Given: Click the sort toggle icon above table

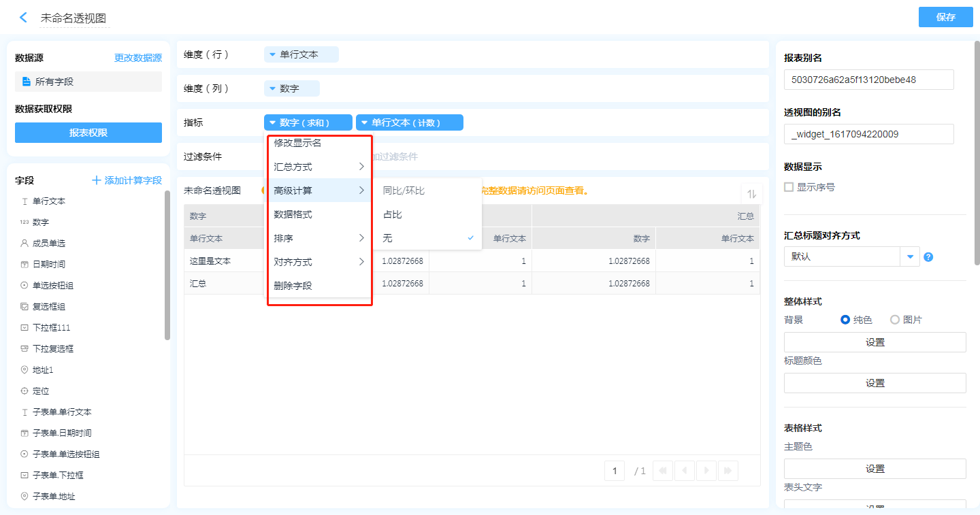Looking at the screenshot, I should (751, 193).
